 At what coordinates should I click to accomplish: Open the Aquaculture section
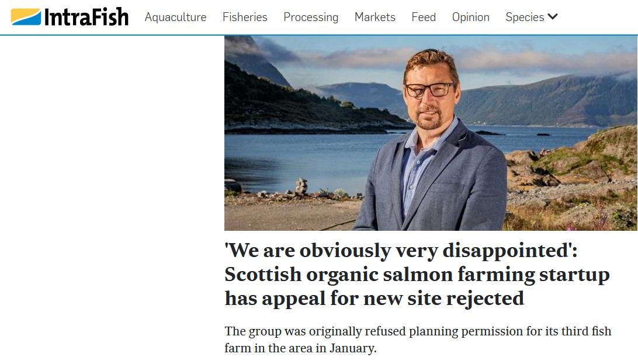click(x=175, y=17)
